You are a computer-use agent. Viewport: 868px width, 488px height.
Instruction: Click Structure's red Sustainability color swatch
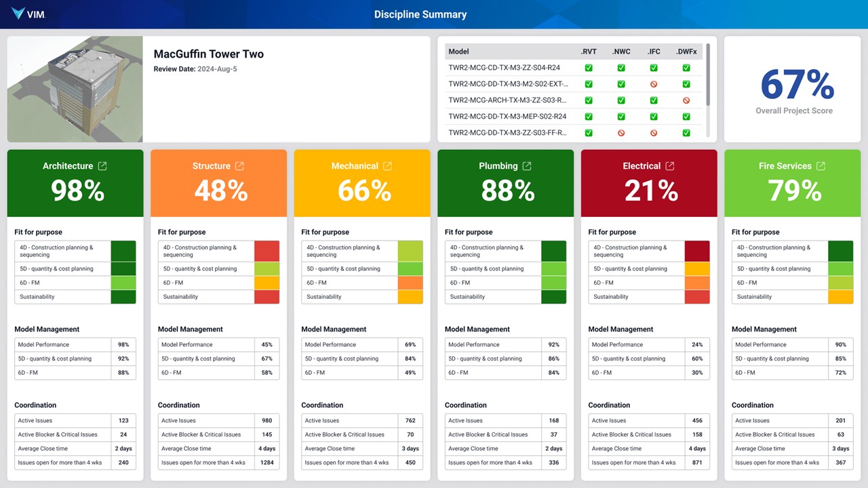[267, 297]
